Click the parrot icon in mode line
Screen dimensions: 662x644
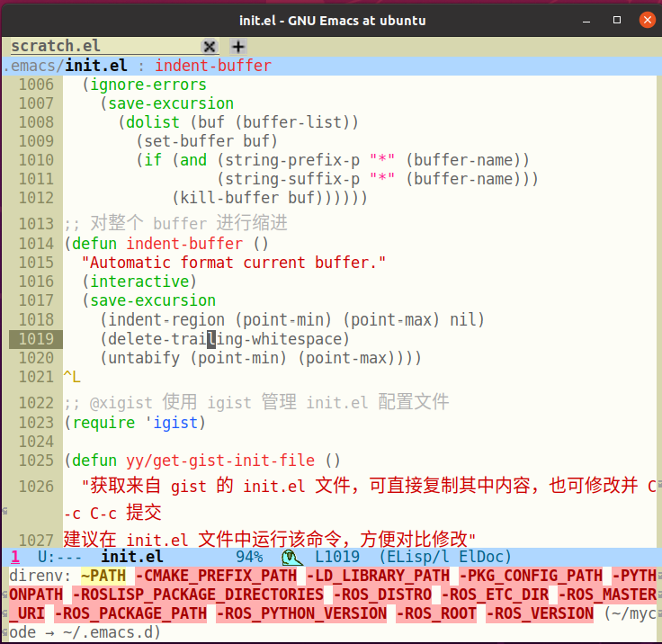pos(292,559)
